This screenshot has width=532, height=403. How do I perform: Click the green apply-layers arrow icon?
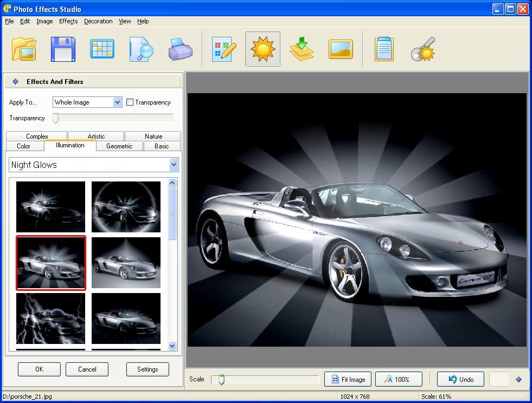(302, 49)
